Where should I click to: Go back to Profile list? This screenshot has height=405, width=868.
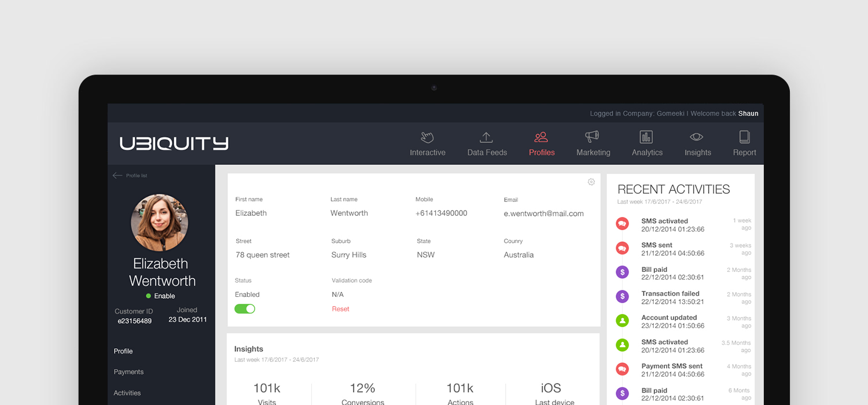[137, 175]
